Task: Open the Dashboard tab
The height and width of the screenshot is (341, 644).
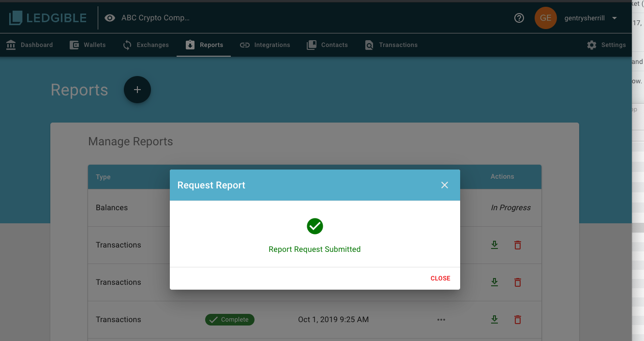Action: click(30, 45)
